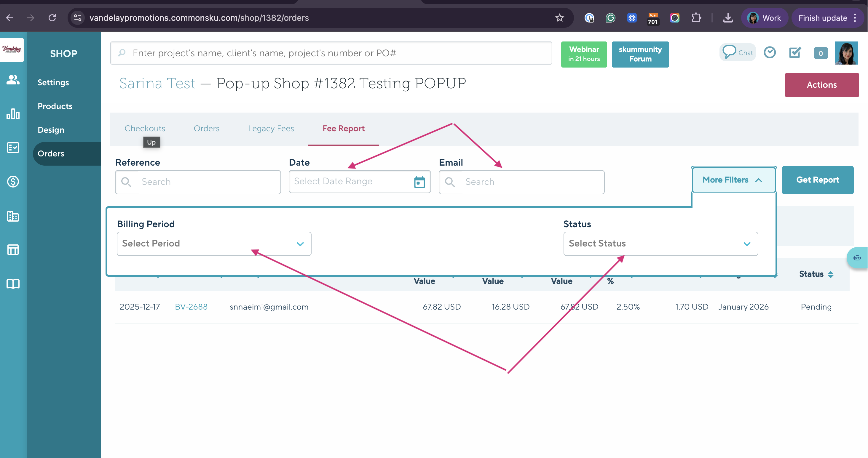Click the contacts people icon in sidebar
868x458 pixels.
(x=13, y=80)
